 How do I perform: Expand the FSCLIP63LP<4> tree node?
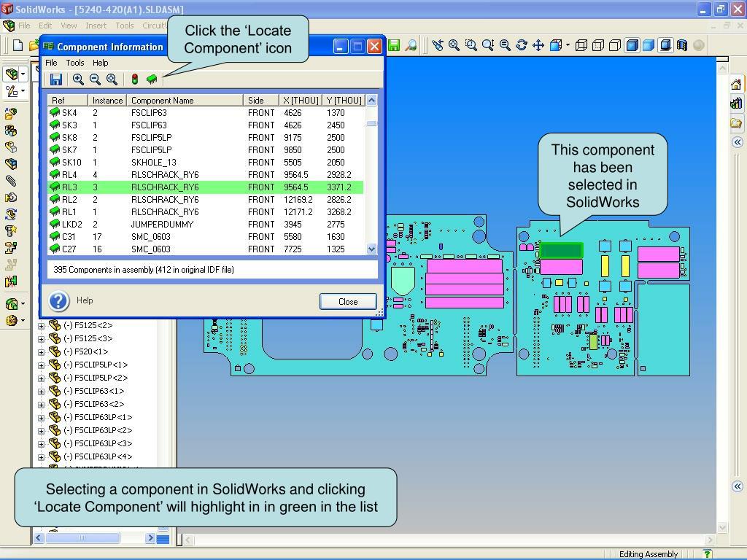coord(41,458)
